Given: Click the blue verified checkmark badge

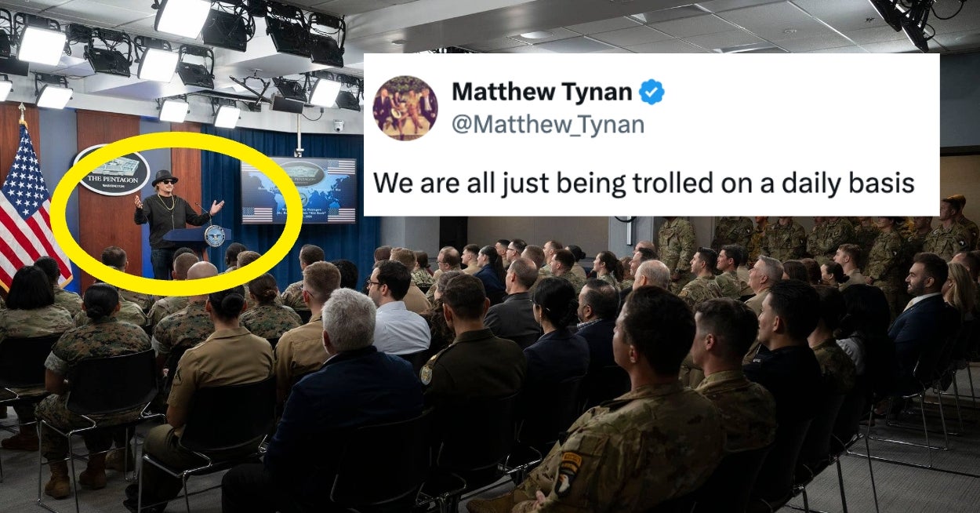Looking at the screenshot, I should tap(652, 93).
